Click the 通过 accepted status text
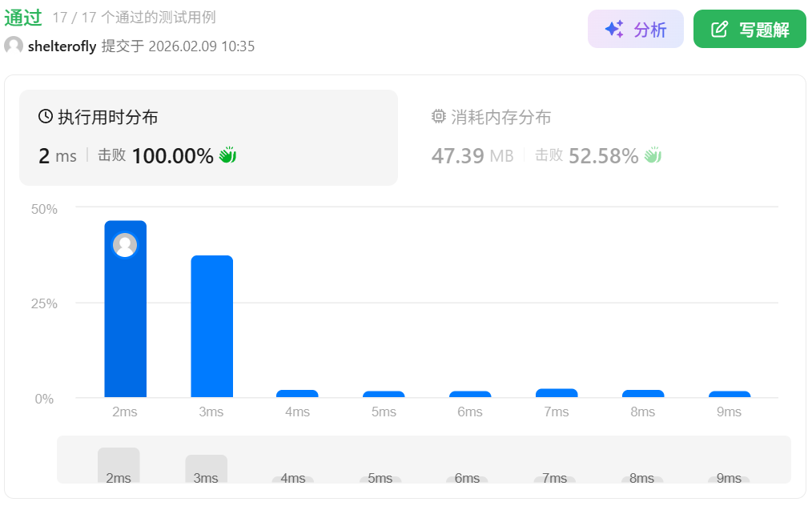812x506 pixels. click(23, 18)
